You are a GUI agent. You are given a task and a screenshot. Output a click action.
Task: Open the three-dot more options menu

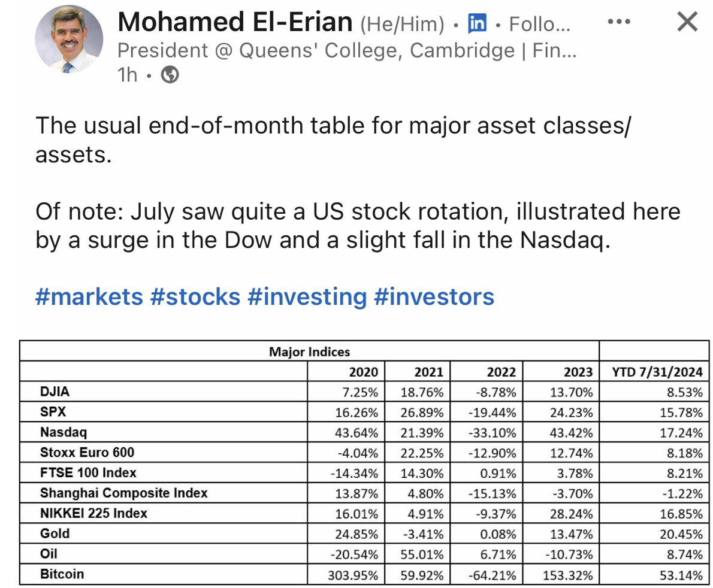tap(618, 22)
